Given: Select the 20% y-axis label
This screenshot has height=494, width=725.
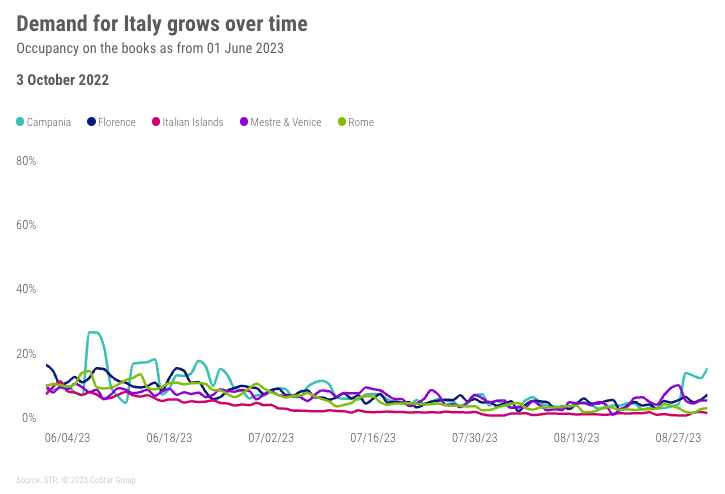Looking at the screenshot, I should coord(27,354).
